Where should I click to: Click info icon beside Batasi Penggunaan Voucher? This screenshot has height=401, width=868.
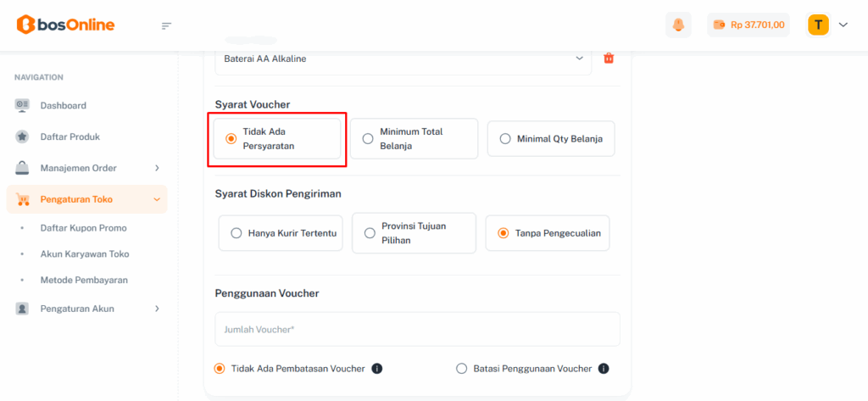[604, 369]
